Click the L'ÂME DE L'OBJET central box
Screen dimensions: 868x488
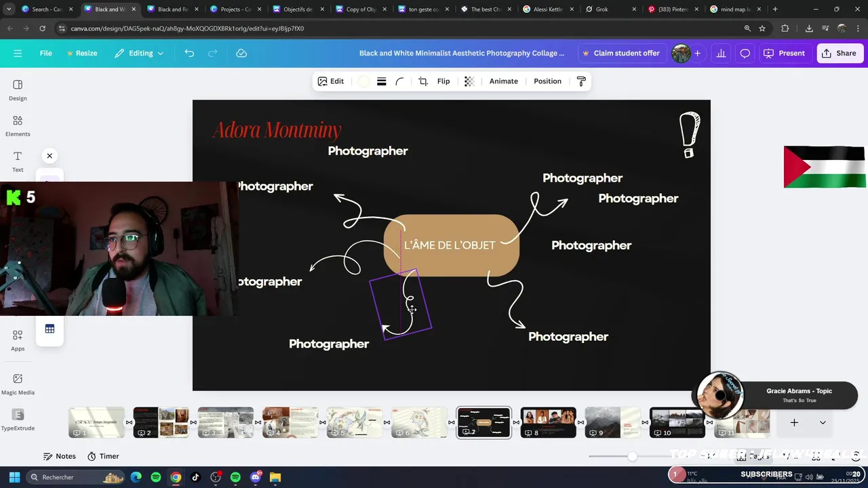[x=452, y=245]
